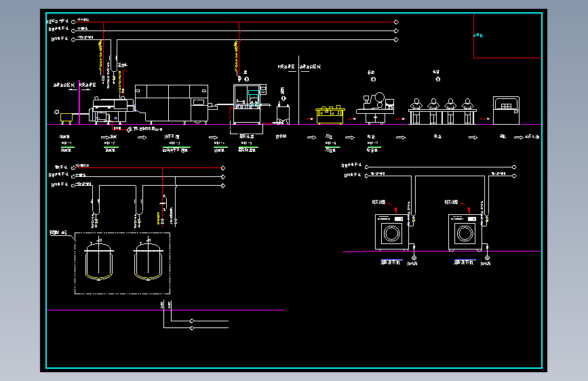Click the magenta vertical partition beside the yellow cart
Screen dimensions: 588x381
coord(79,102)
